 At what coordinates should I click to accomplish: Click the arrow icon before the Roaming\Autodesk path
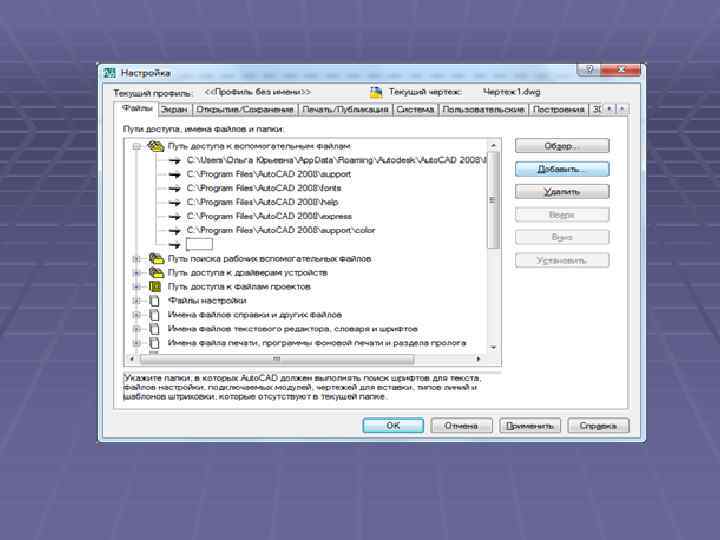click(174, 160)
